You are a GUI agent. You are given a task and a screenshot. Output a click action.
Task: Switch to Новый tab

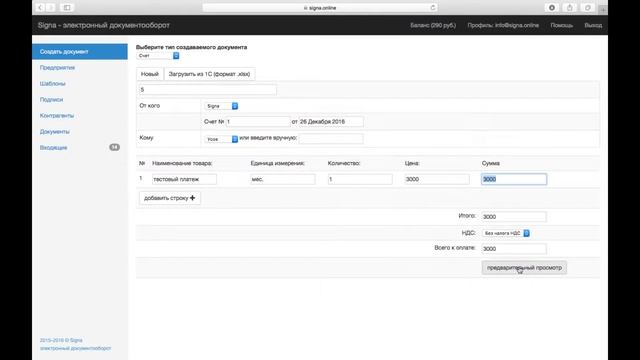(149, 74)
